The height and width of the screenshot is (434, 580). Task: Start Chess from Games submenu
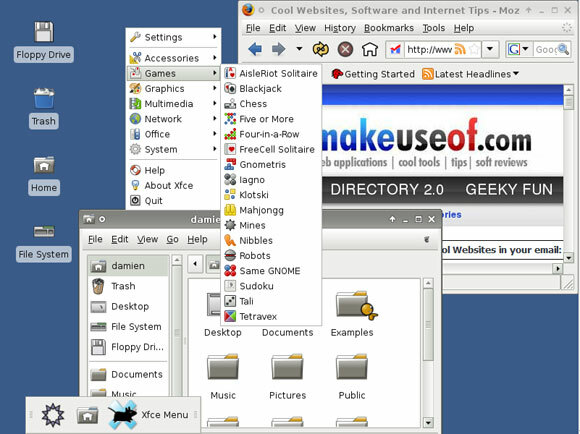[x=271, y=104]
